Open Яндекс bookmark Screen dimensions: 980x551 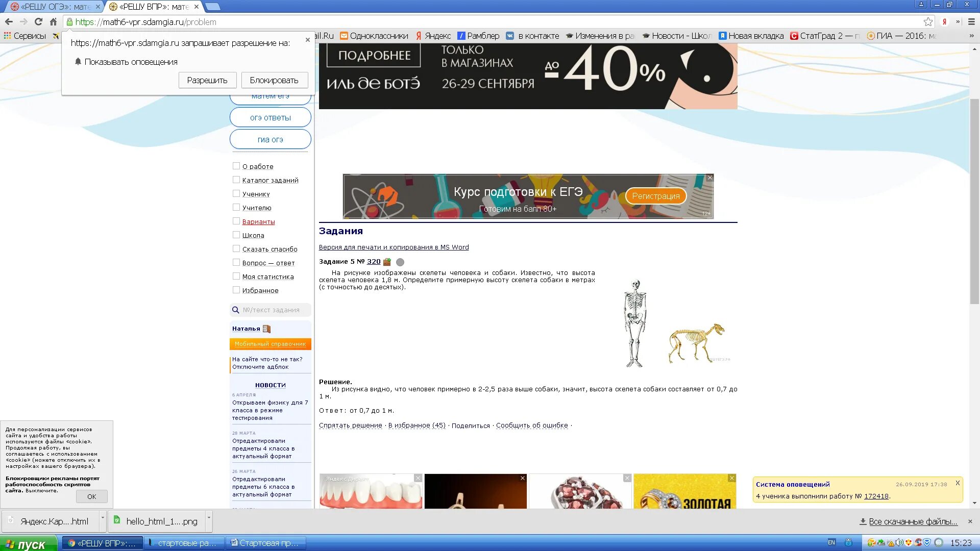click(433, 36)
